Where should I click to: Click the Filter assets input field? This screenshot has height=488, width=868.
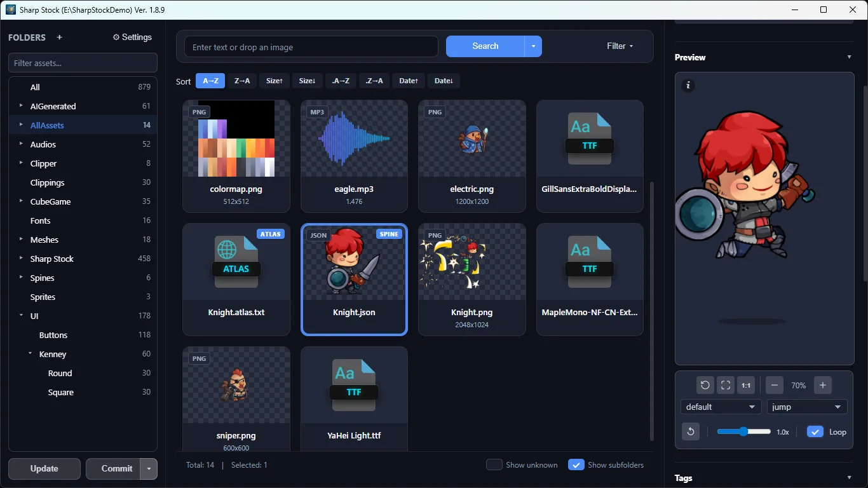(83, 63)
